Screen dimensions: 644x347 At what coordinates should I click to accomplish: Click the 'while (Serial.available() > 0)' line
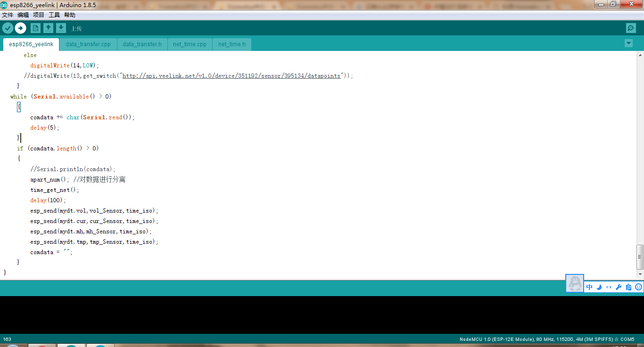click(61, 97)
